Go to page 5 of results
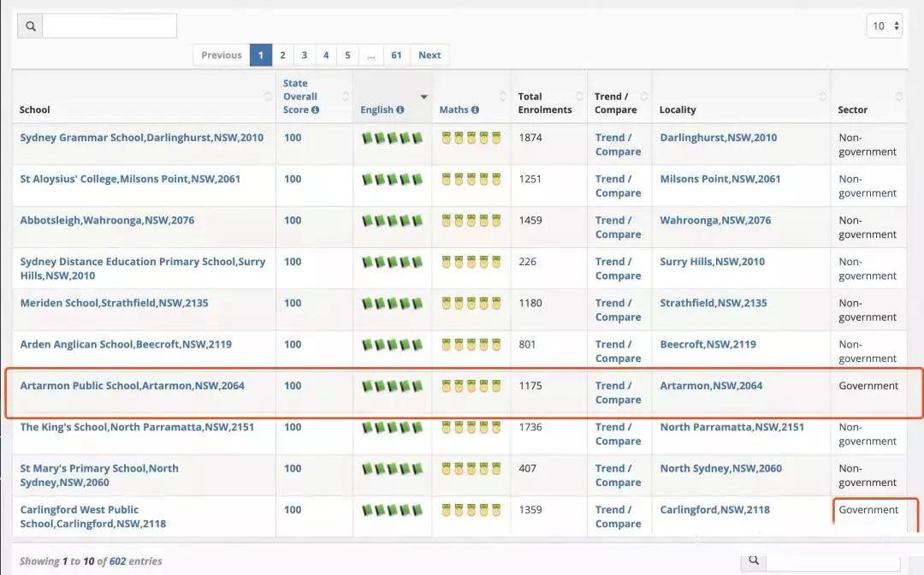 click(x=347, y=55)
